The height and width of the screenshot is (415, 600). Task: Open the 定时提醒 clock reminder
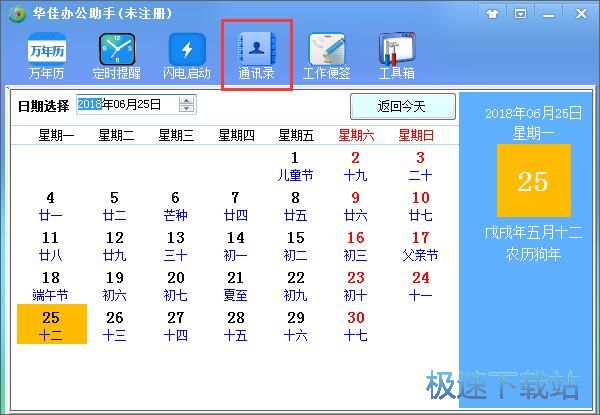tap(116, 56)
